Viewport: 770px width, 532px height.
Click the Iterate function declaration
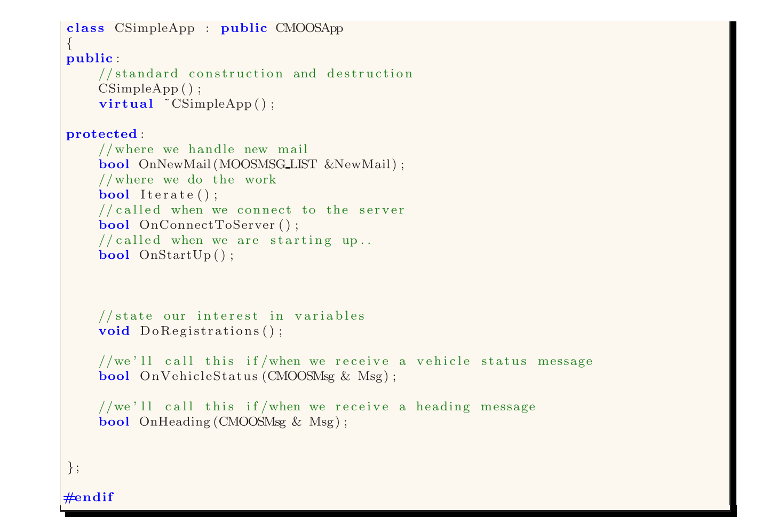click(160, 194)
